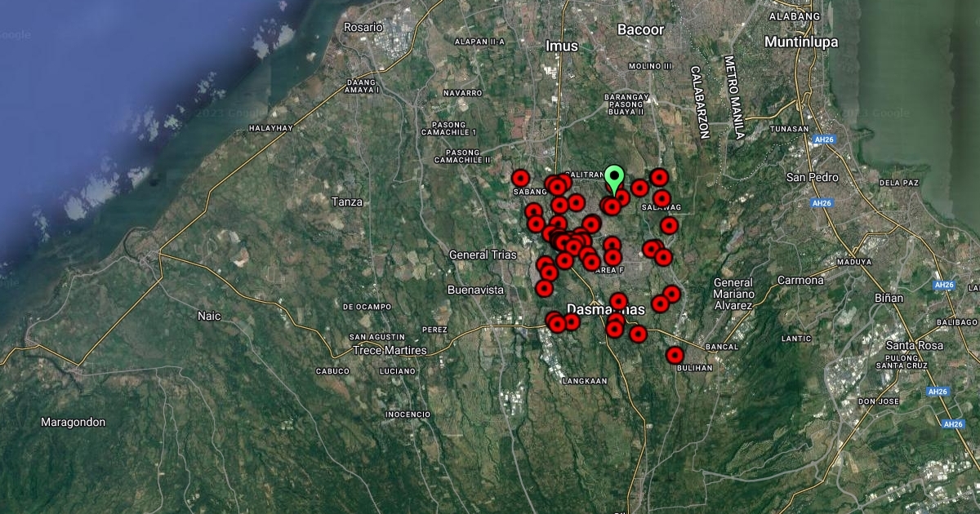This screenshot has width=980, height=514.
Task: Click the Carmona label
Action: [x=800, y=280]
